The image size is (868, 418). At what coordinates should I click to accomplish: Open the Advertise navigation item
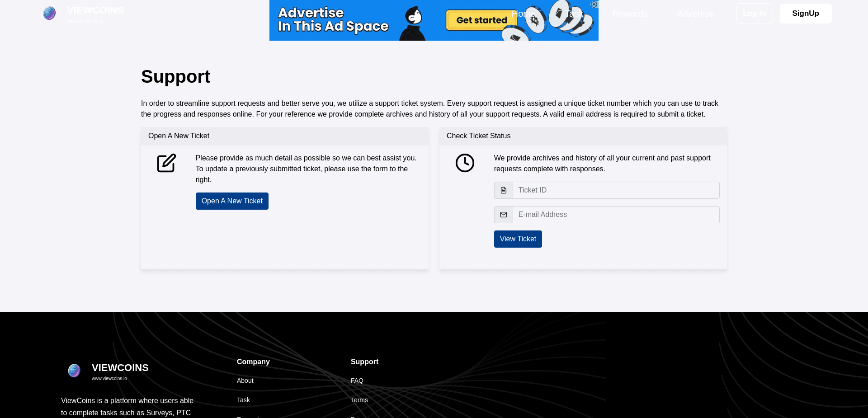click(x=695, y=13)
